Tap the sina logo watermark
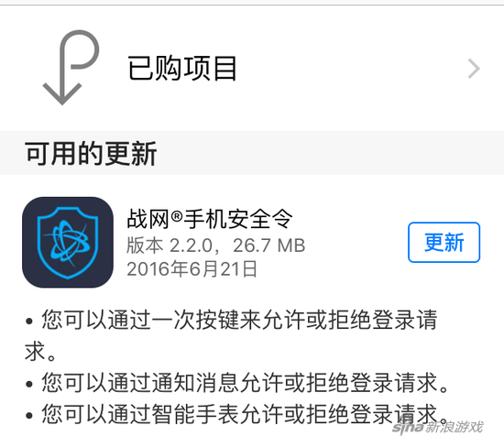This screenshot has width=504, height=447. [x=408, y=428]
